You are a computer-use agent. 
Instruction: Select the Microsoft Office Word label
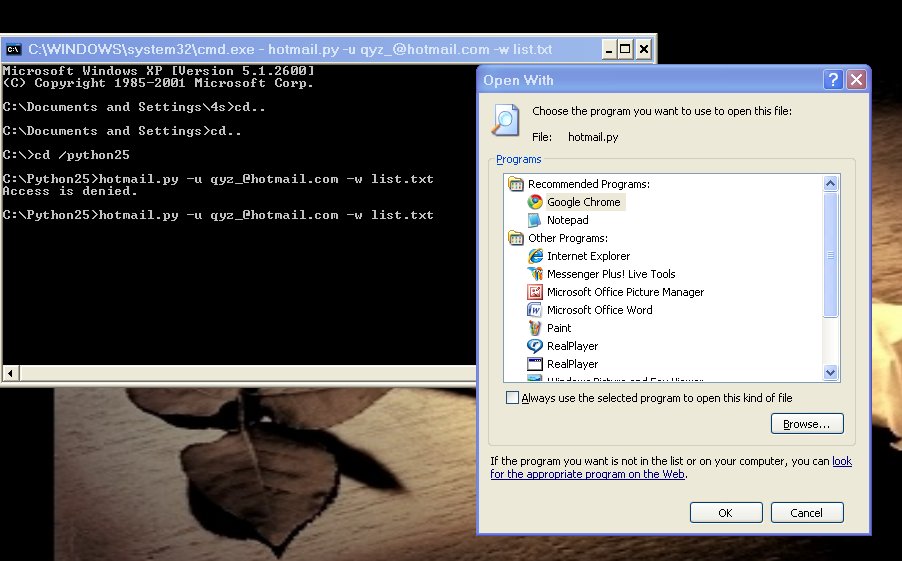599,310
